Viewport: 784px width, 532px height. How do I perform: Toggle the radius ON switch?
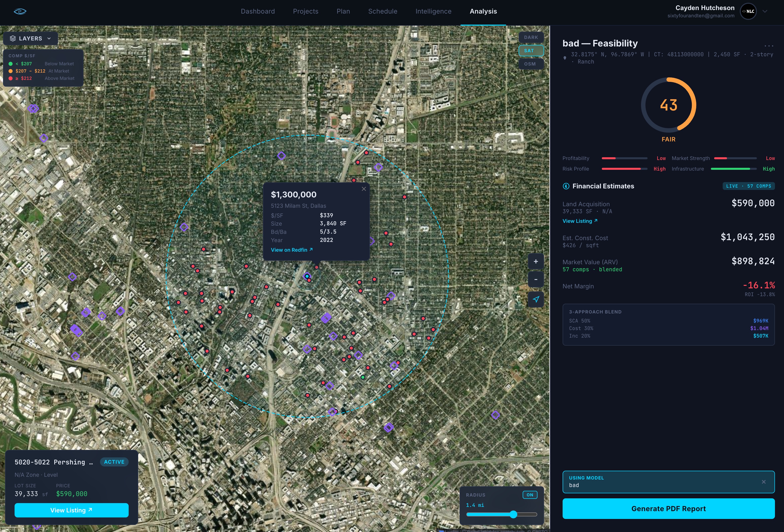pos(530,495)
